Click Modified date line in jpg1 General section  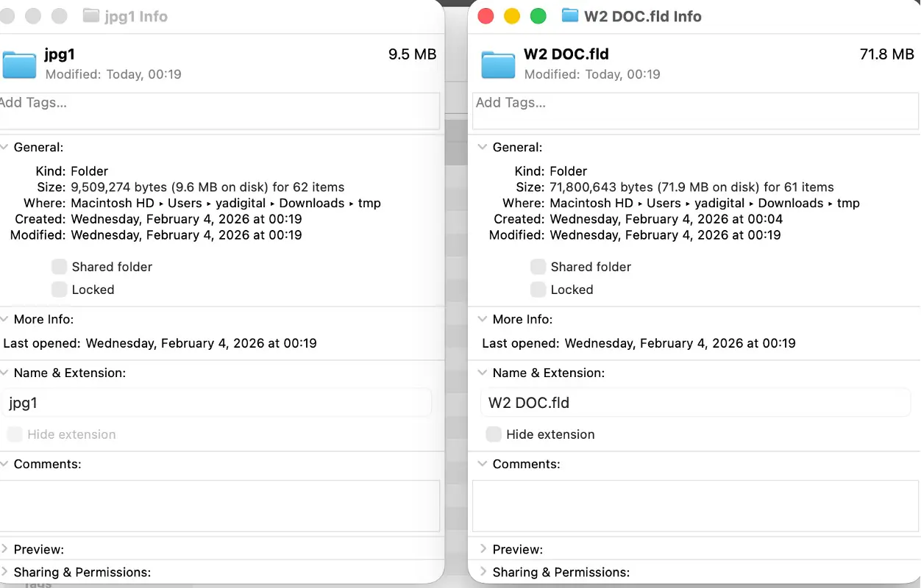pos(187,235)
